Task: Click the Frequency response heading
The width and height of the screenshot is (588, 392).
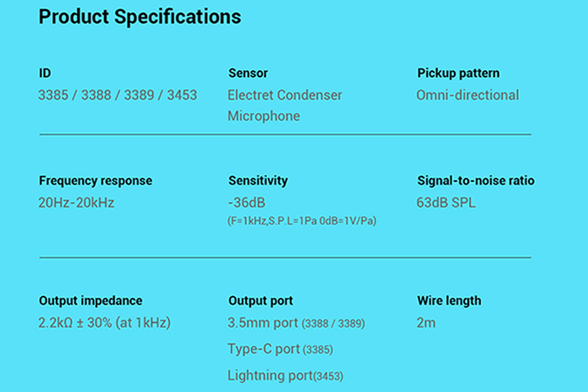Action: tap(95, 181)
